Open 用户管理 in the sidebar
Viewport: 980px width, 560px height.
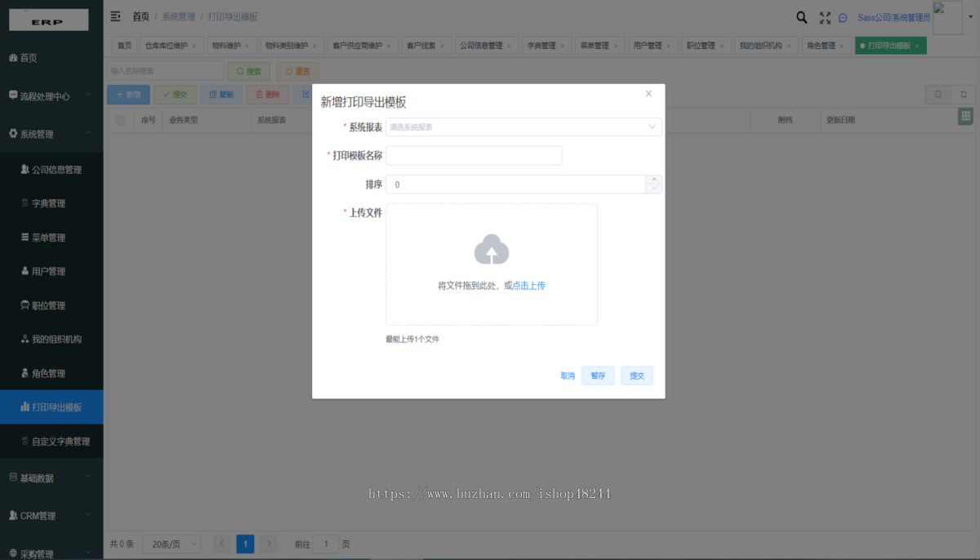[x=51, y=271]
